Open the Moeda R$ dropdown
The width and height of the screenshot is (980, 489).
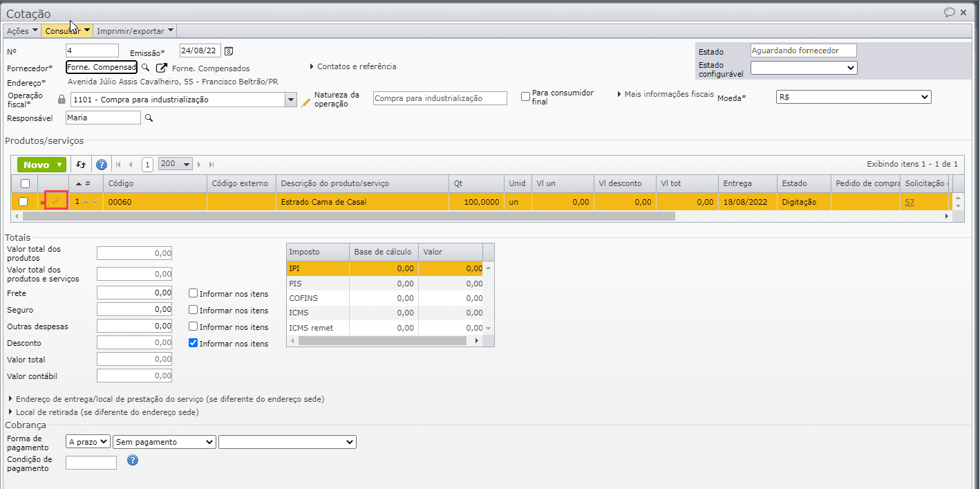(x=854, y=98)
